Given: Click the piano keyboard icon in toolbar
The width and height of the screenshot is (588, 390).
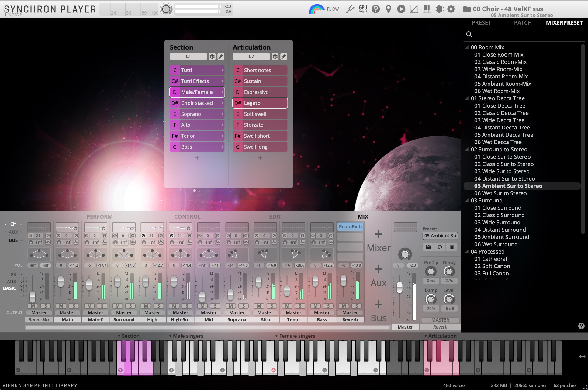Looking at the screenshot, I should click(x=427, y=9).
